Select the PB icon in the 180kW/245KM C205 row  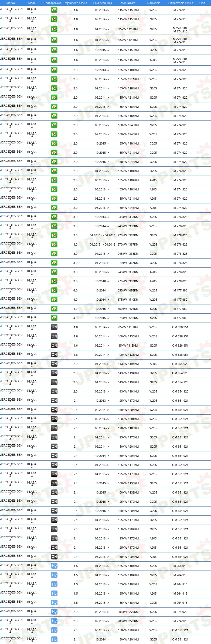click(54, 162)
